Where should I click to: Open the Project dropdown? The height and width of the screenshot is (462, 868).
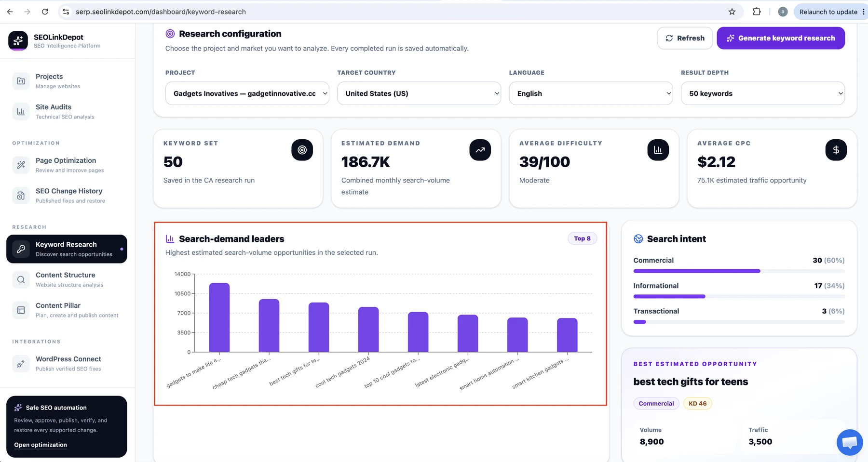tap(247, 93)
